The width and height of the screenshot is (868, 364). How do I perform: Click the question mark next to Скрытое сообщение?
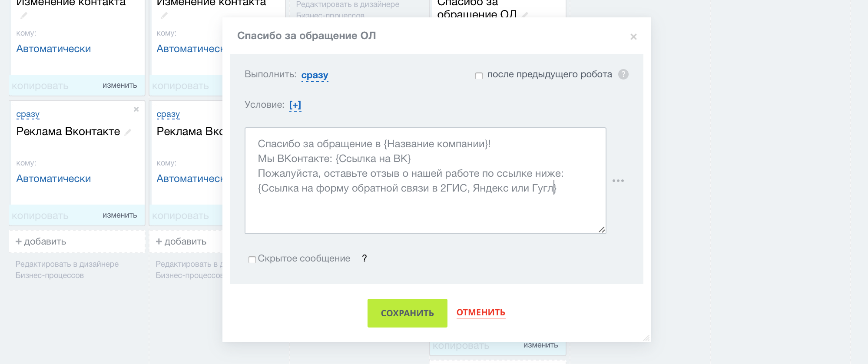[364, 258]
